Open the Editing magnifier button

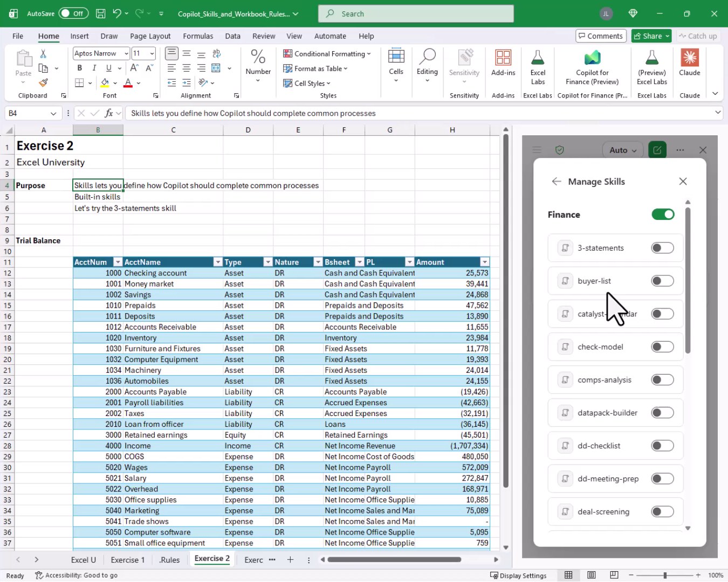tap(427, 65)
